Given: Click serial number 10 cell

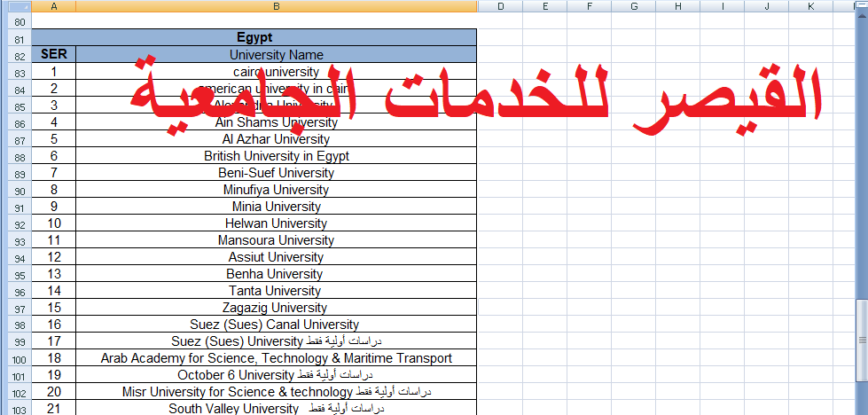Looking at the screenshot, I should pyautogui.click(x=54, y=223).
